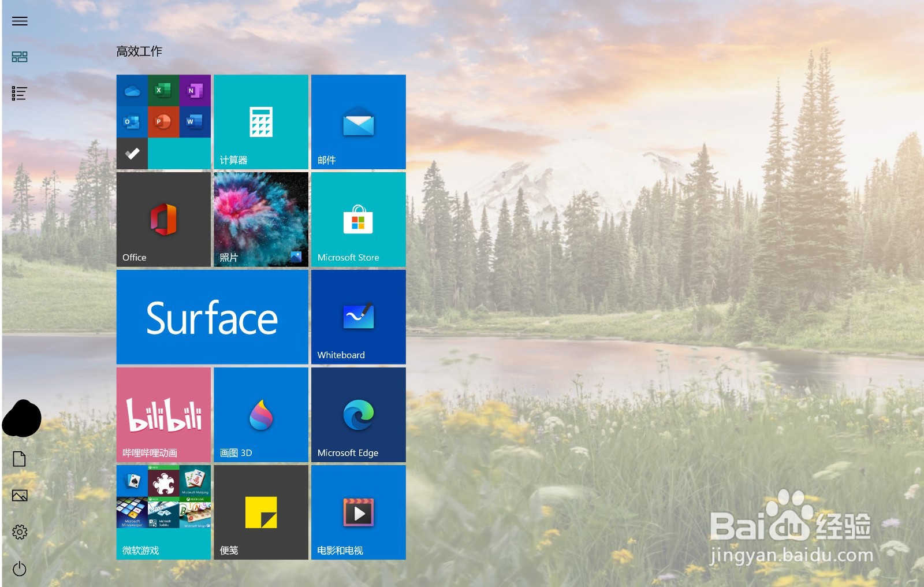Screen dimensions: 924x587
Task: Open the Pictures shortcut icon
Action: 20,495
